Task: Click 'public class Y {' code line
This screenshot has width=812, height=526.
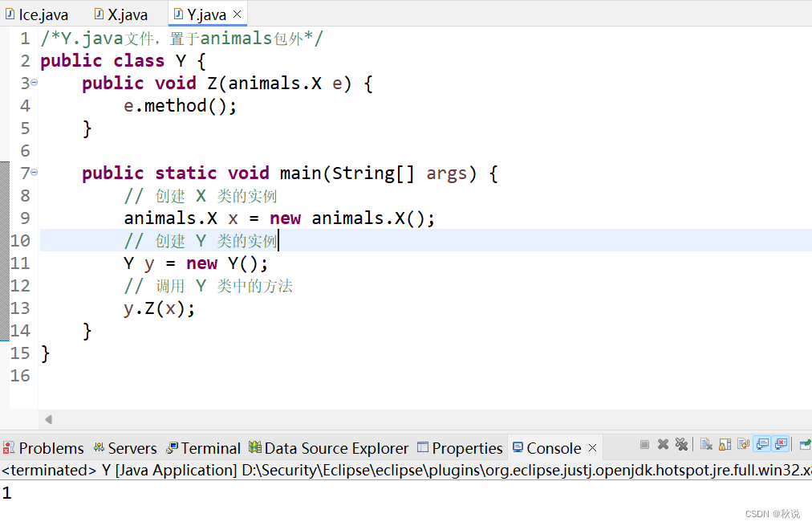Action: pyautogui.click(x=124, y=61)
